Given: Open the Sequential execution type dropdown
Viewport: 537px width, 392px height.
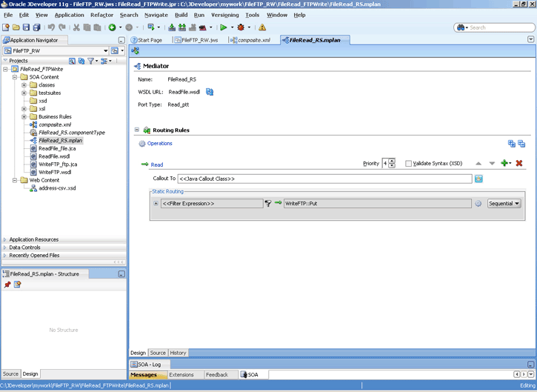Looking at the screenshot, I should click(504, 204).
